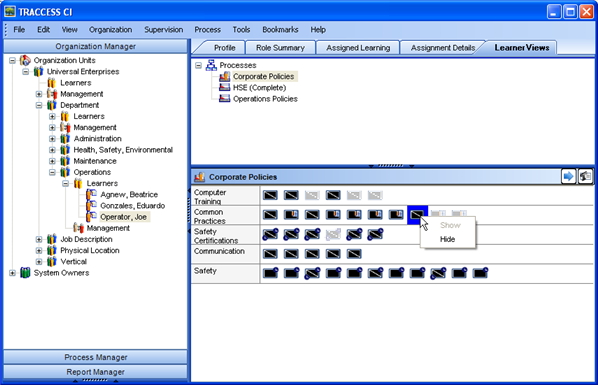Click the Organization Units root icon

(25, 60)
